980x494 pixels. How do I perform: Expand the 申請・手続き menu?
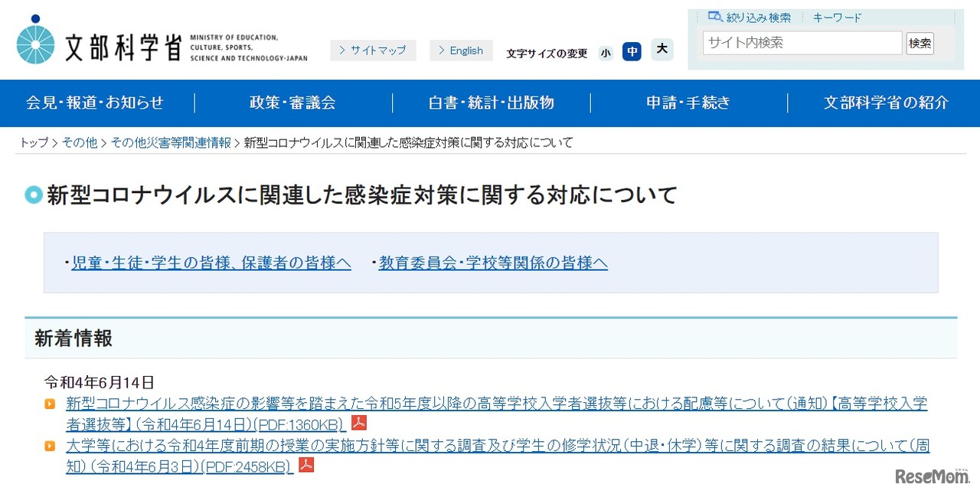point(688,103)
